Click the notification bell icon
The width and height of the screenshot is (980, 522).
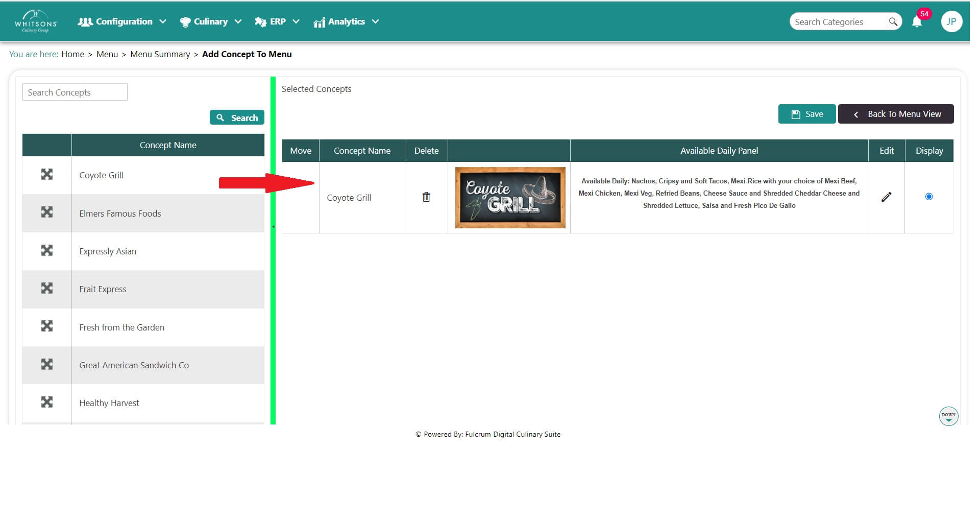(x=917, y=22)
